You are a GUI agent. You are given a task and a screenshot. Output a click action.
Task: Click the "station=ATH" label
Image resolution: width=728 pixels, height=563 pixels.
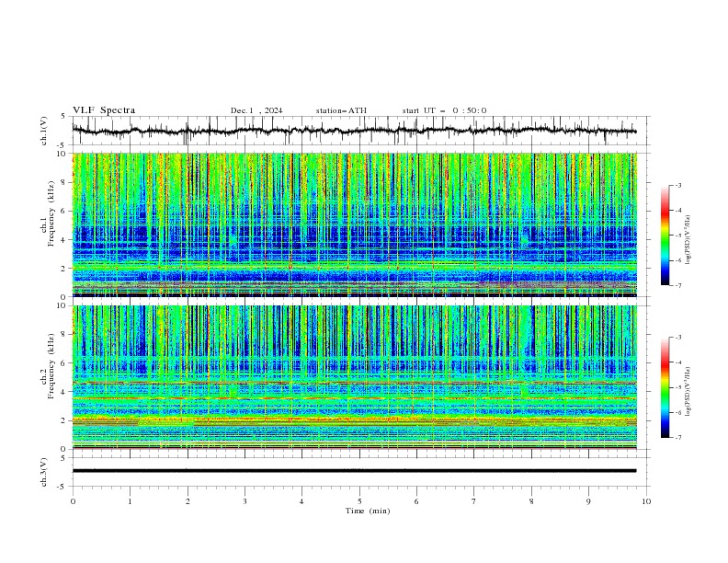[x=341, y=110]
